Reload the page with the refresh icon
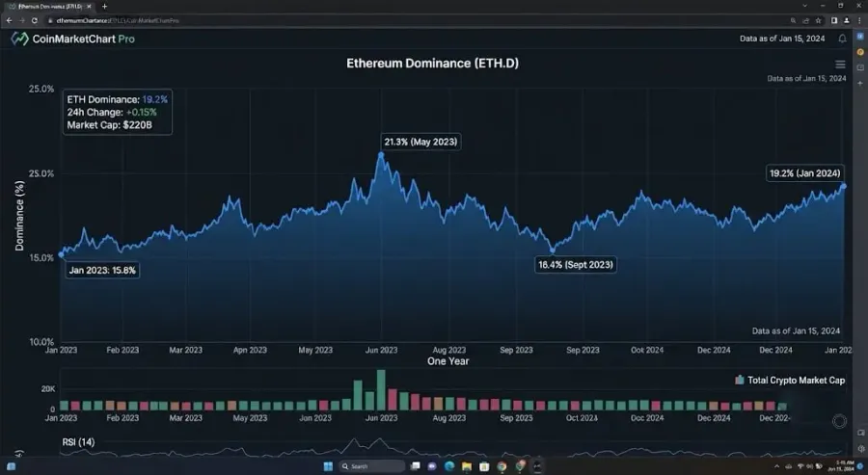This screenshot has width=868, height=475. pos(35,20)
